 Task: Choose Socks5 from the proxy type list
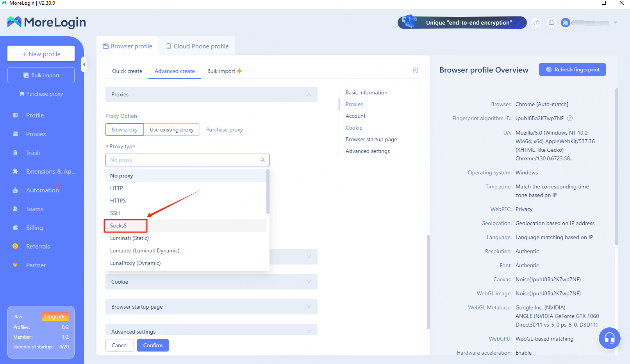(x=119, y=226)
